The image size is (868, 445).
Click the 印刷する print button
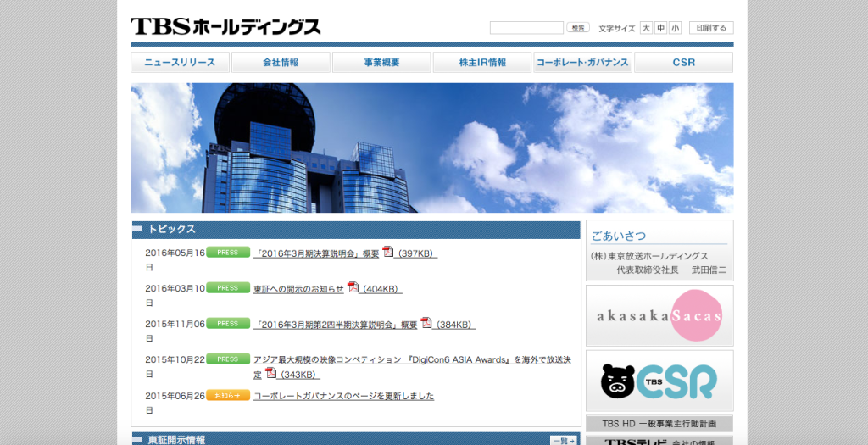pos(711,28)
